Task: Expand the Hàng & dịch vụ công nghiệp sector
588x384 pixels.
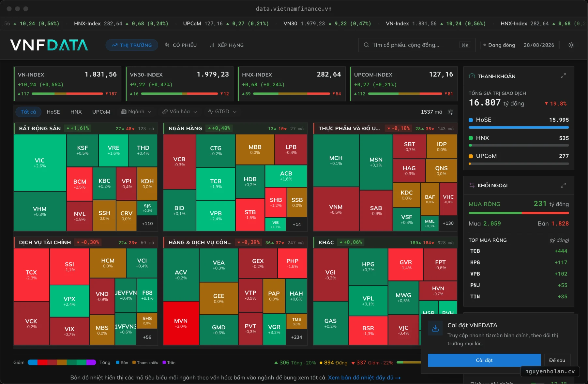Action: (x=235, y=242)
